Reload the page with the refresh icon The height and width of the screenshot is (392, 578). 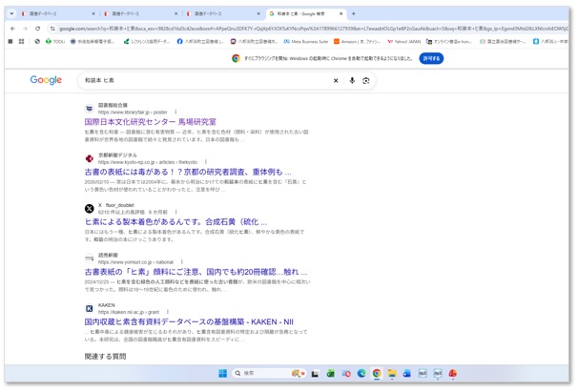[x=37, y=29]
